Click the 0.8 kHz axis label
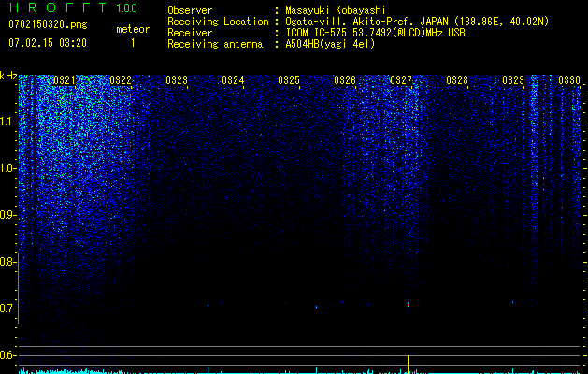 pos(7,262)
